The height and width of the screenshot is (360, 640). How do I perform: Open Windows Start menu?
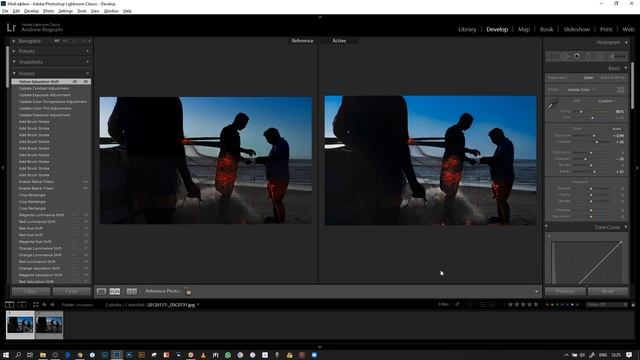click(6, 355)
